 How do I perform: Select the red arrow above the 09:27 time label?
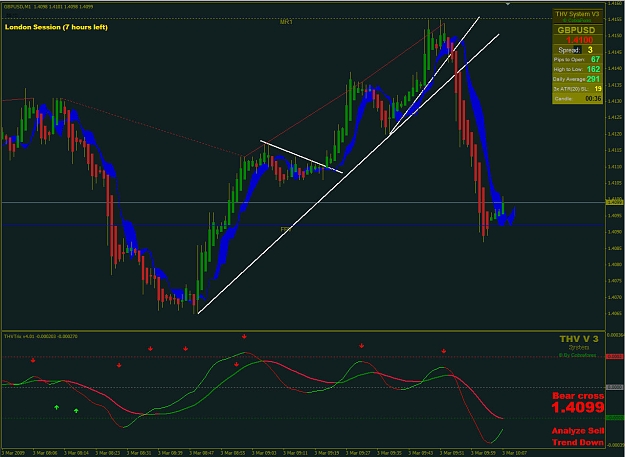(361, 346)
